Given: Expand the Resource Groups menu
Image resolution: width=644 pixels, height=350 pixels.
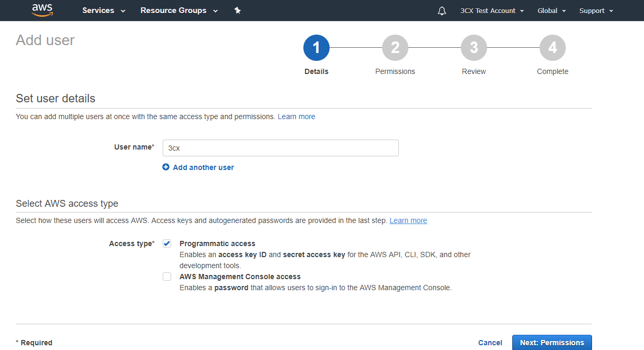Looking at the screenshot, I should pyautogui.click(x=179, y=10).
